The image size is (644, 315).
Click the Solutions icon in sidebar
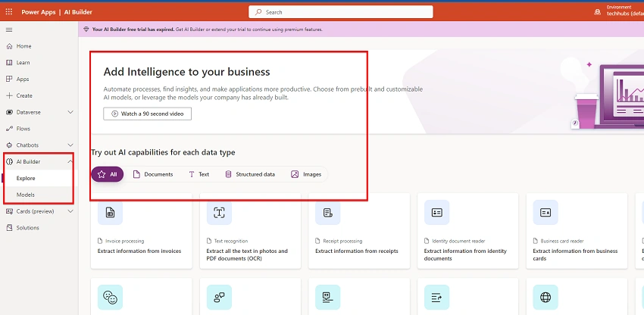[9, 227]
